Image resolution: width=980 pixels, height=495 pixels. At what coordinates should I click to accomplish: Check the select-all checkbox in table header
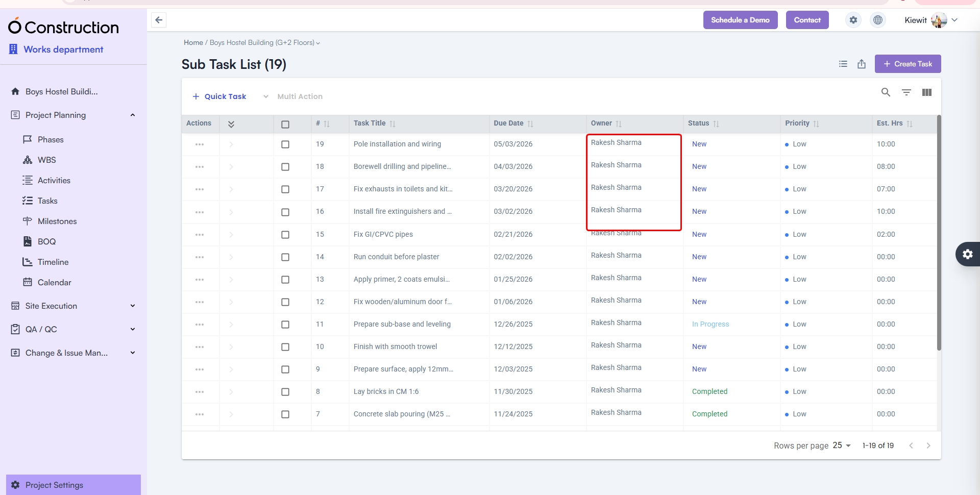[285, 124]
